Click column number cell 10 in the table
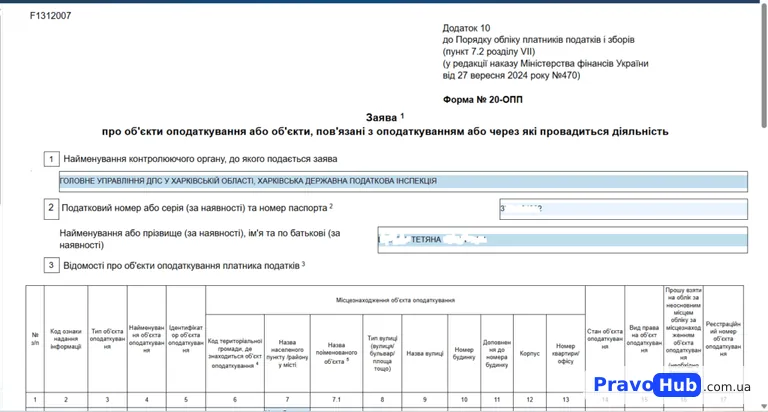Screen dimensions: 768x412 tap(464, 399)
